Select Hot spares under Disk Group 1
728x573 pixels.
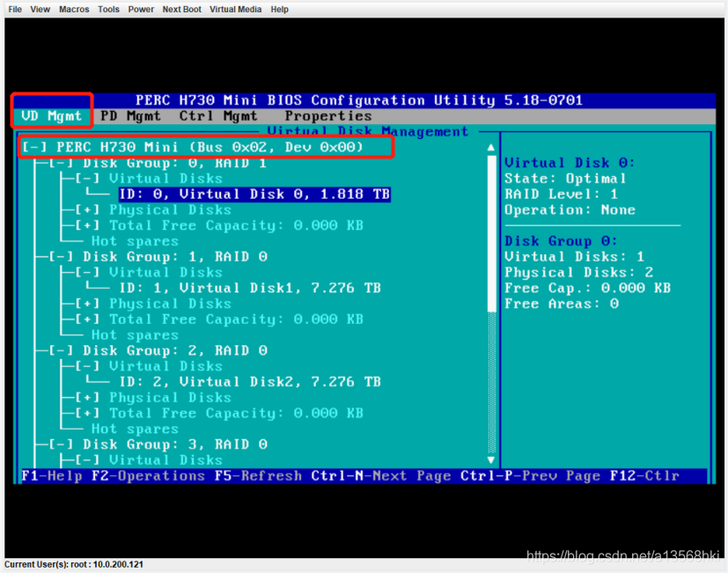pyautogui.click(x=135, y=335)
